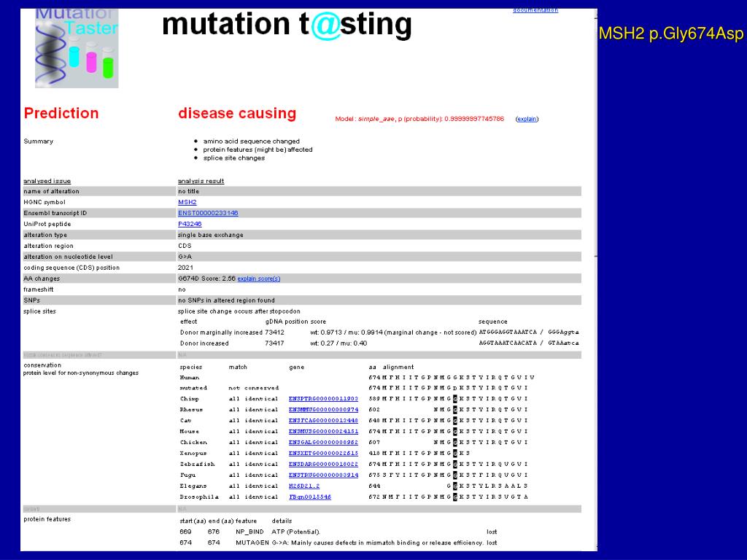Open the documentation link at the top
The width and height of the screenshot is (747, 560).
(535, 10)
